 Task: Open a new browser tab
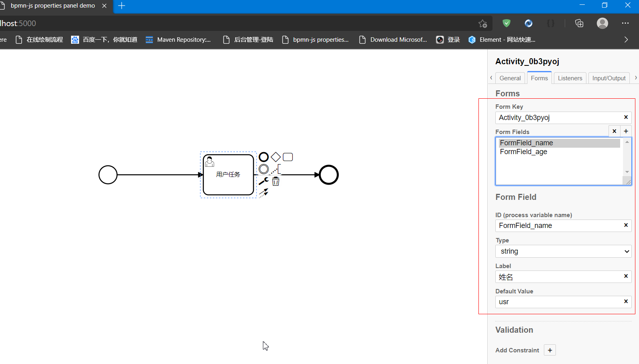click(x=122, y=6)
